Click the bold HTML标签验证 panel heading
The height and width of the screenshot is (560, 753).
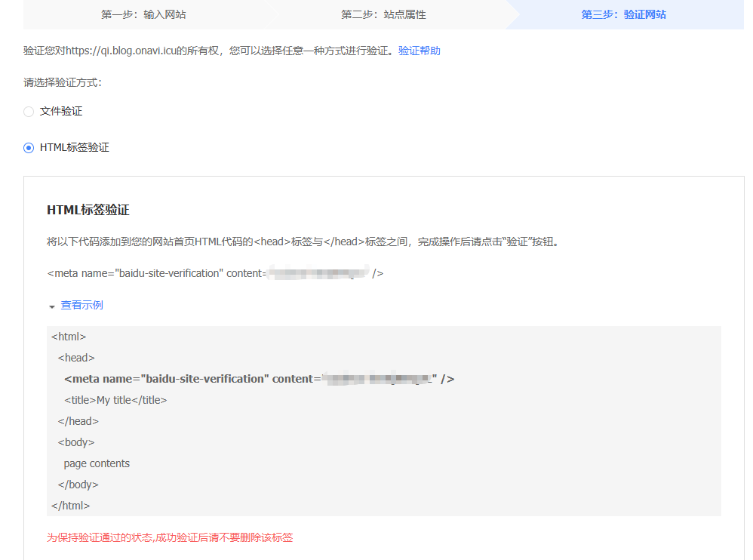[x=88, y=210]
